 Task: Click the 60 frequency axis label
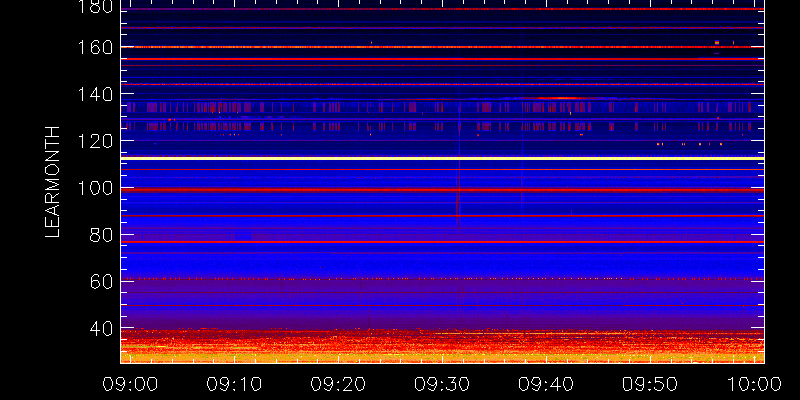tap(102, 282)
